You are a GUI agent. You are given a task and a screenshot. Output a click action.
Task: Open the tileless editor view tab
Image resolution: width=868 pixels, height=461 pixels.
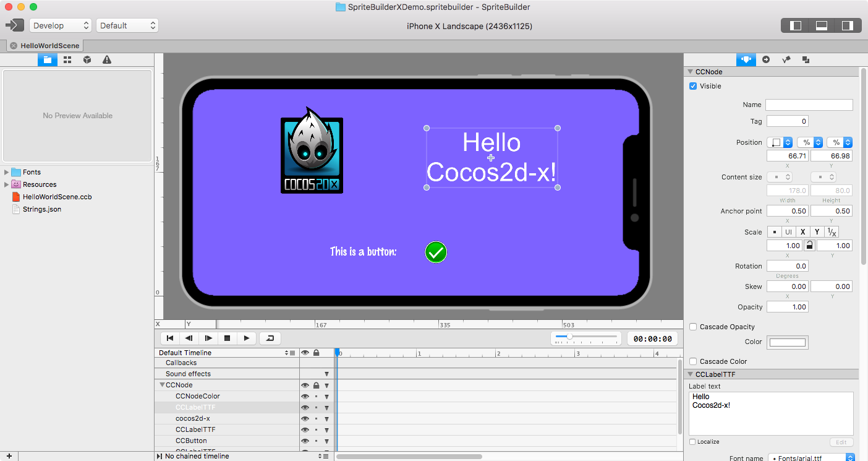tap(67, 59)
